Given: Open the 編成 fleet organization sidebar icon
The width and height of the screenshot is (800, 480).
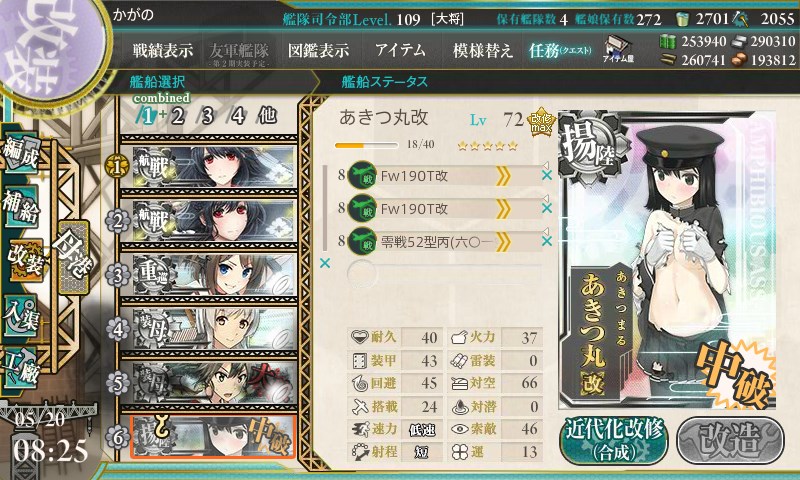Looking at the screenshot, I should click(21, 154).
